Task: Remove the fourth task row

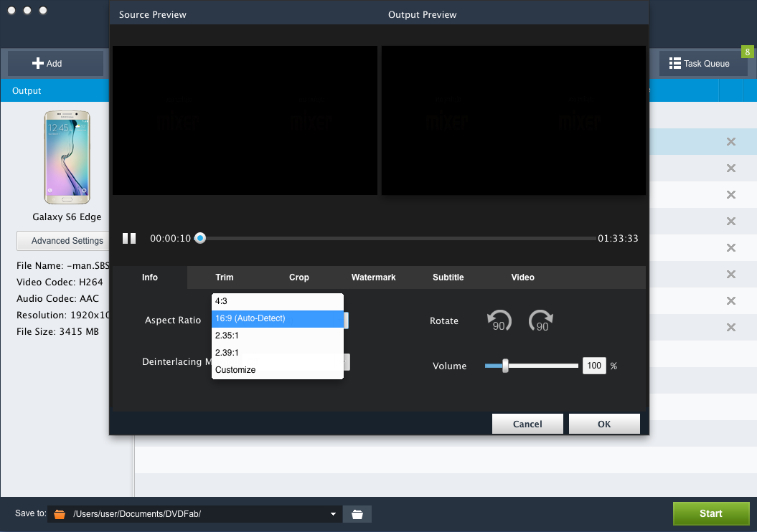Action: (x=731, y=222)
